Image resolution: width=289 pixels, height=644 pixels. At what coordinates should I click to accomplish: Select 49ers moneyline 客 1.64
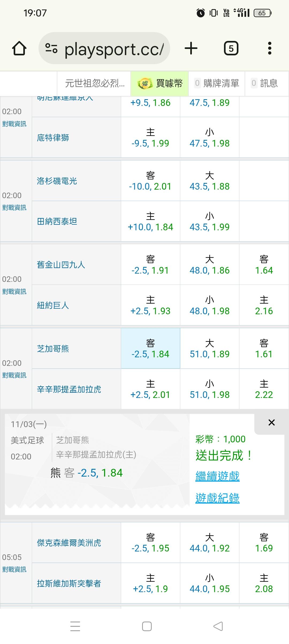[264, 265]
